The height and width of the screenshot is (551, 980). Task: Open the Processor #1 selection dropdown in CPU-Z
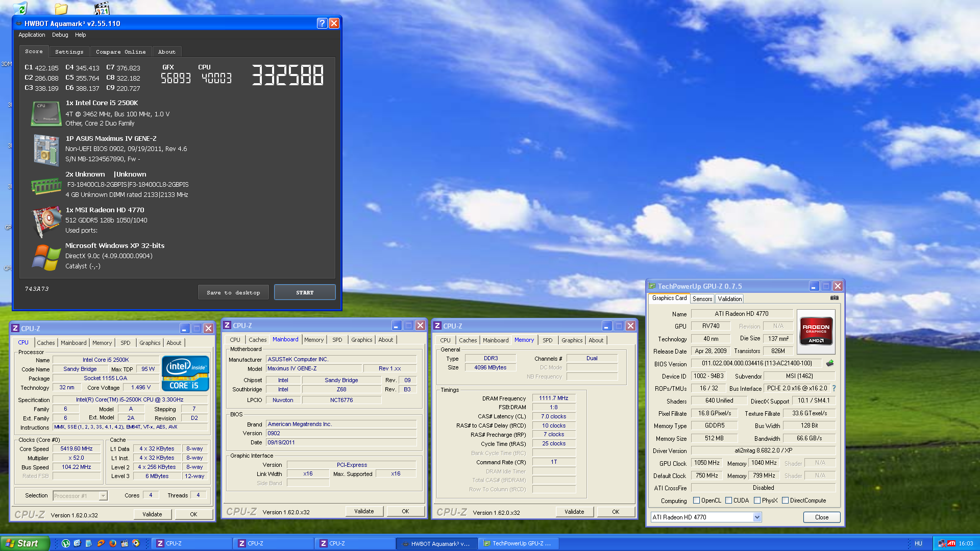pos(103,495)
